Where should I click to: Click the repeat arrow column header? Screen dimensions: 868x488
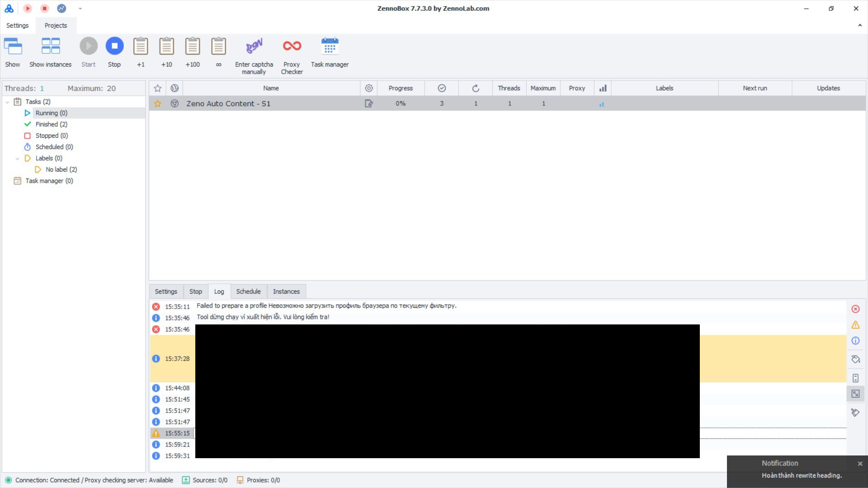(x=476, y=88)
